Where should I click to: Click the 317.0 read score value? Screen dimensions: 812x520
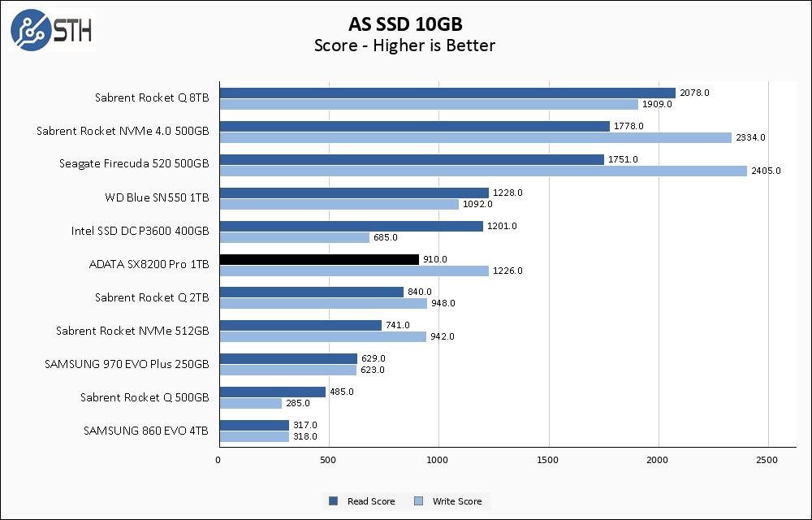pyautogui.click(x=305, y=425)
